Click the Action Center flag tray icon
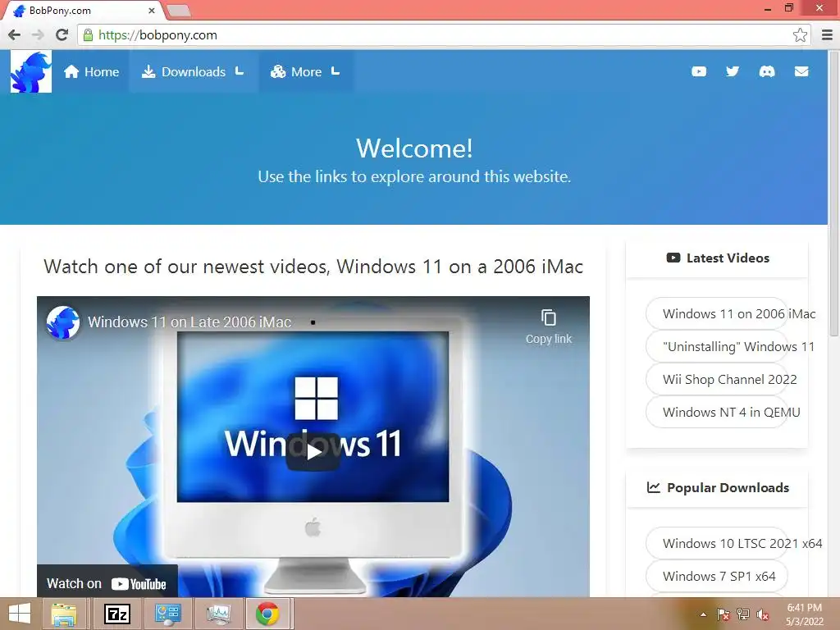The height and width of the screenshot is (630, 840). 724,614
